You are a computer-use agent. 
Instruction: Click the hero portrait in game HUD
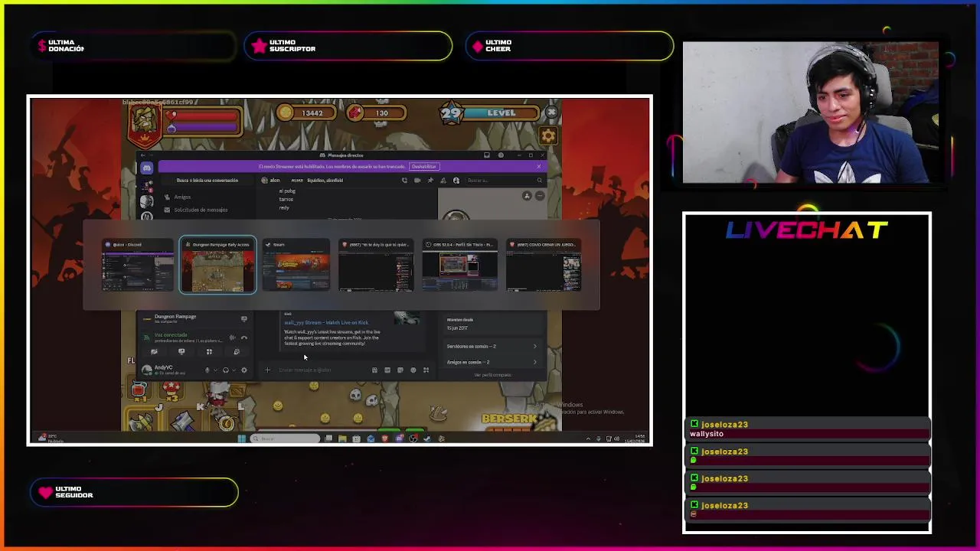[x=144, y=123]
